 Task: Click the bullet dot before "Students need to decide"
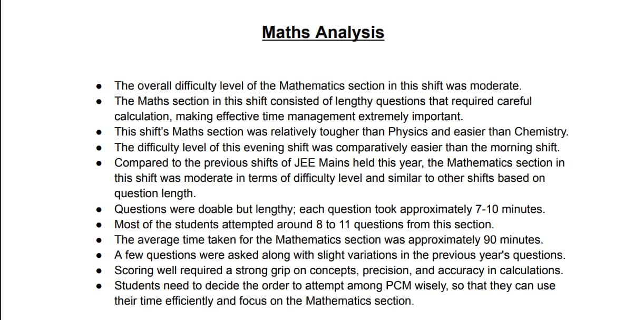(99, 286)
